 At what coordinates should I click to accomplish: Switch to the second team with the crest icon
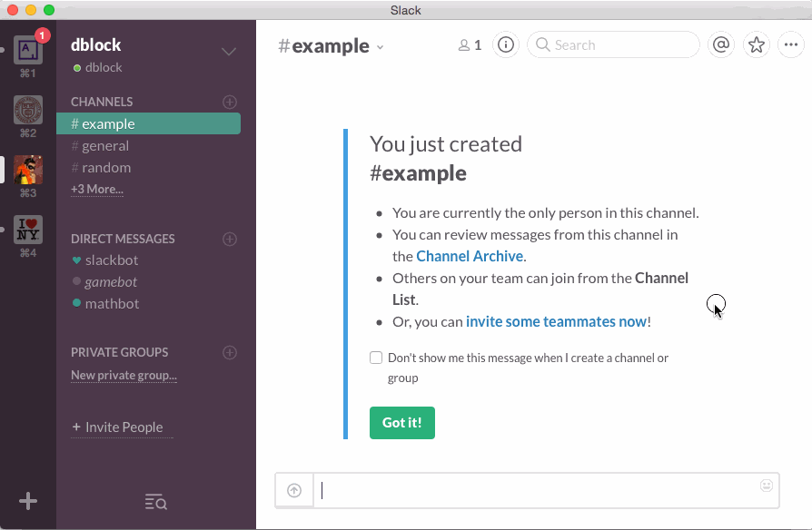28,110
